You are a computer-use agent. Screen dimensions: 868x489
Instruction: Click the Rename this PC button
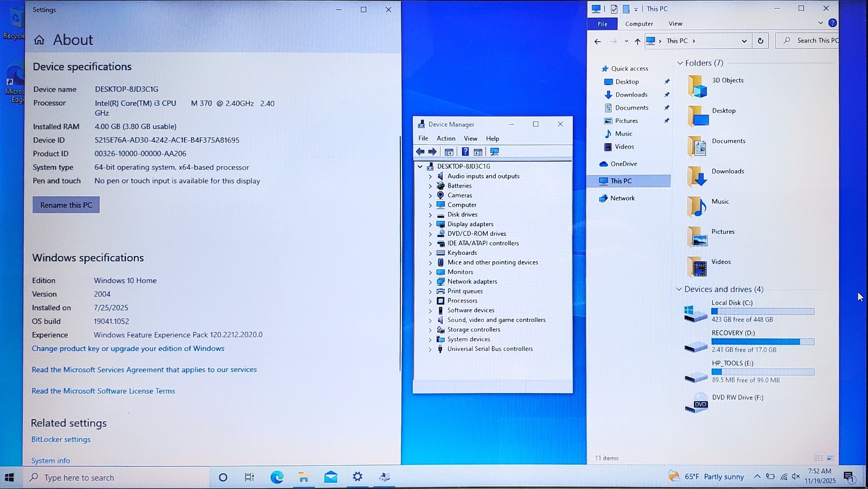point(66,205)
